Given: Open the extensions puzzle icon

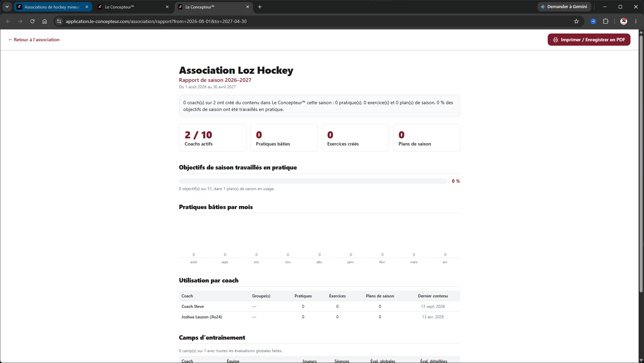Looking at the screenshot, I should coord(605,21).
